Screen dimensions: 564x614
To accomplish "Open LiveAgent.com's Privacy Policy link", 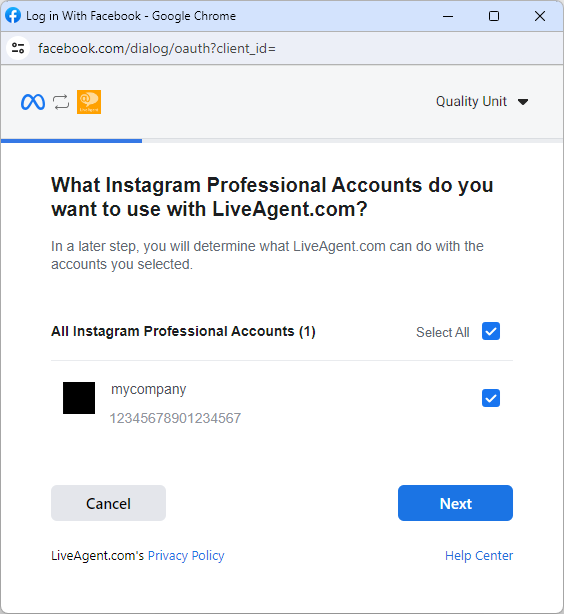I will [x=186, y=556].
